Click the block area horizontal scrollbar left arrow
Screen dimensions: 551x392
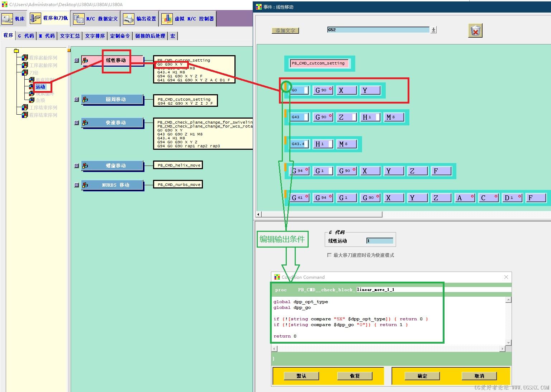(x=259, y=214)
